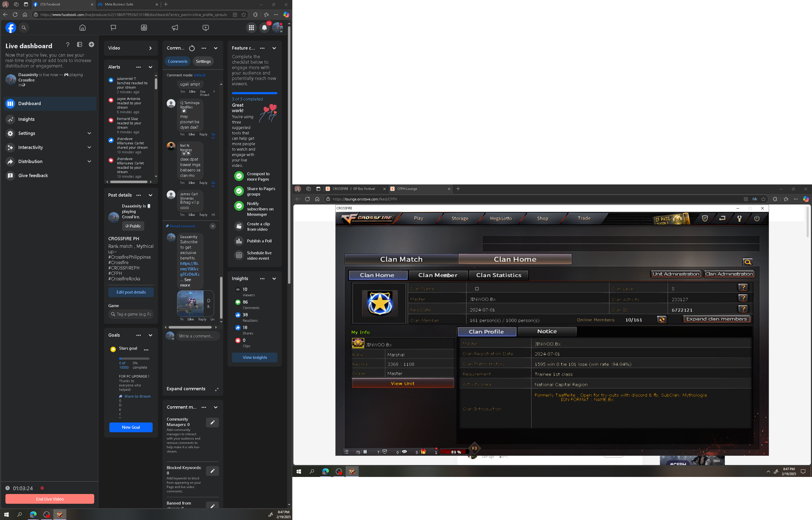
Task: Open Facebook notifications bell
Action: click(x=264, y=28)
